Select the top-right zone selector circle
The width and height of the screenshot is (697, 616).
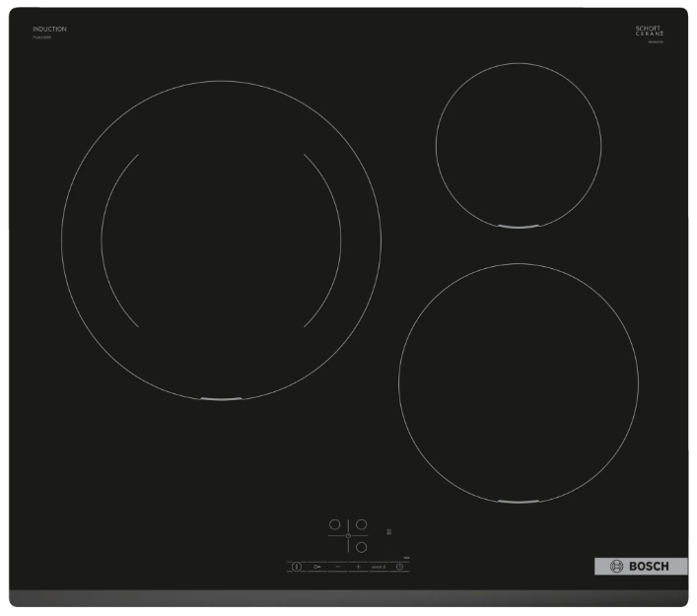362,524
